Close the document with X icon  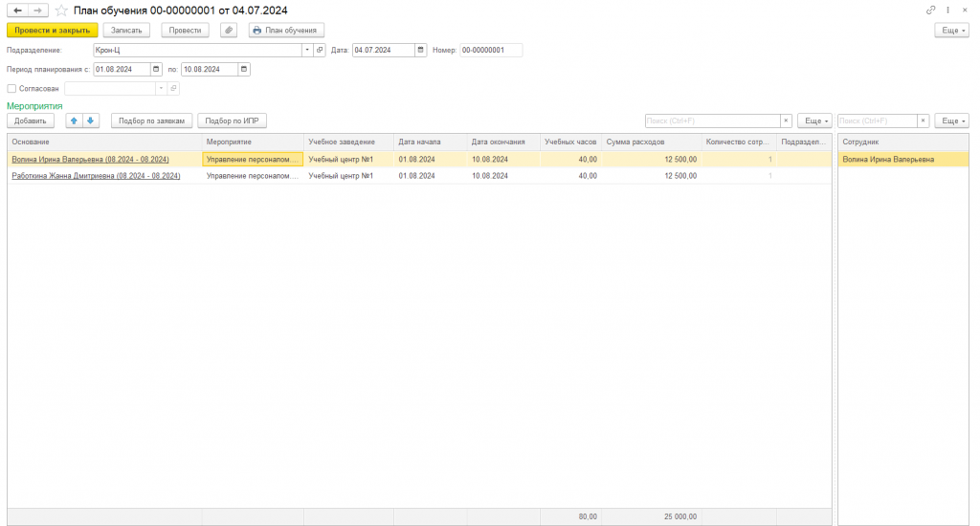[965, 10]
